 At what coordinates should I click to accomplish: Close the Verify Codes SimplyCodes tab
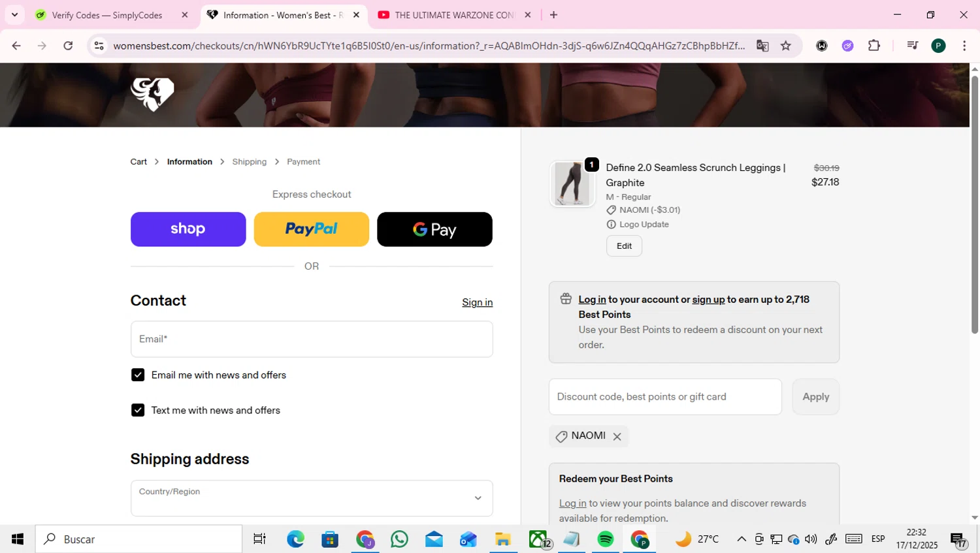click(185, 15)
